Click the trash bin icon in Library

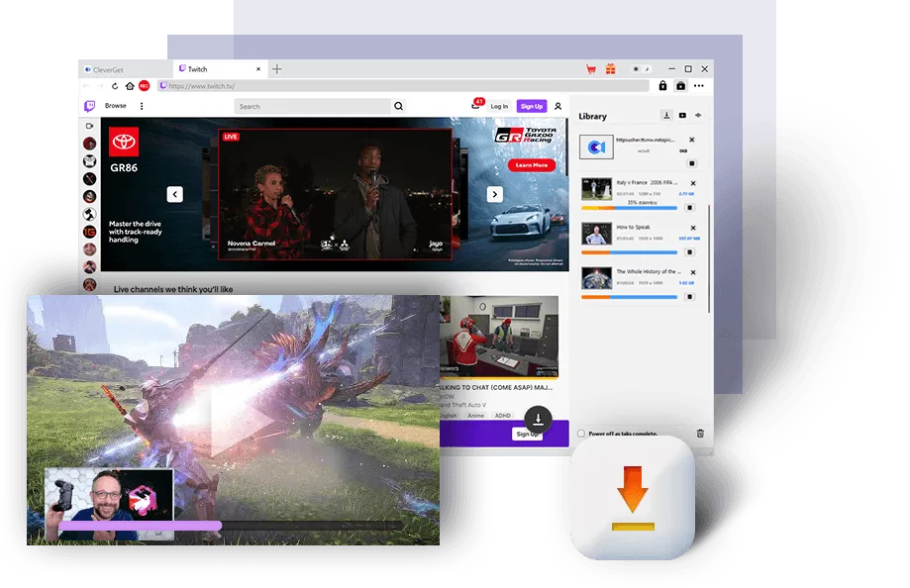(700, 434)
